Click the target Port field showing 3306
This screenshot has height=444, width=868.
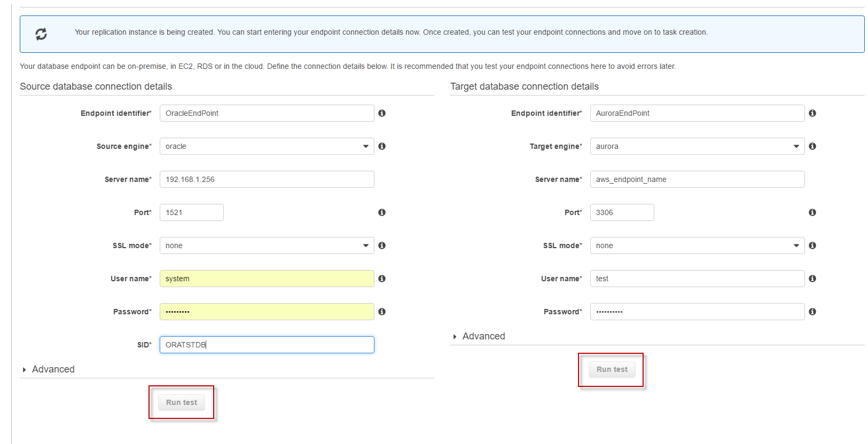pos(622,212)
